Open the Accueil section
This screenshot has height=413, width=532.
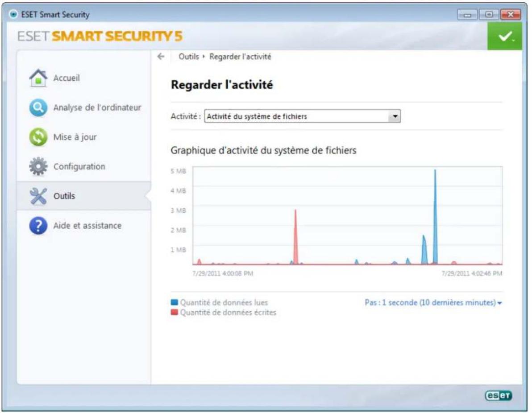click(84, 78)
